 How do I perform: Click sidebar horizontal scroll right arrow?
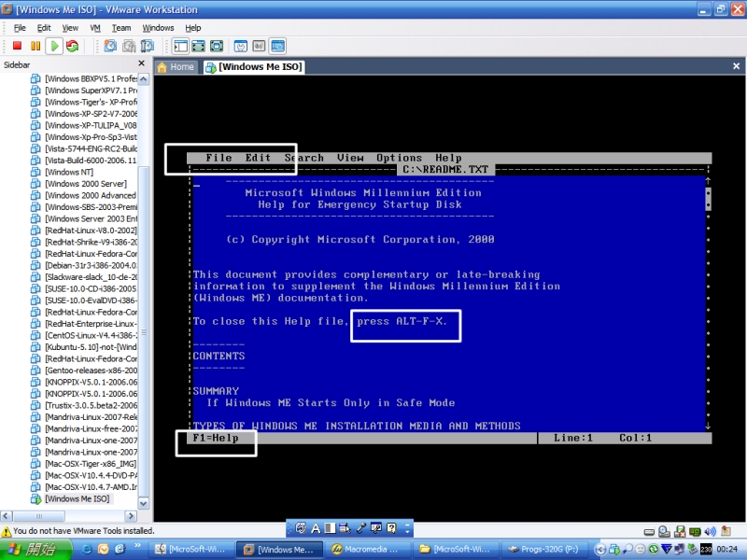pyautogui.click(x=131, y=516)
